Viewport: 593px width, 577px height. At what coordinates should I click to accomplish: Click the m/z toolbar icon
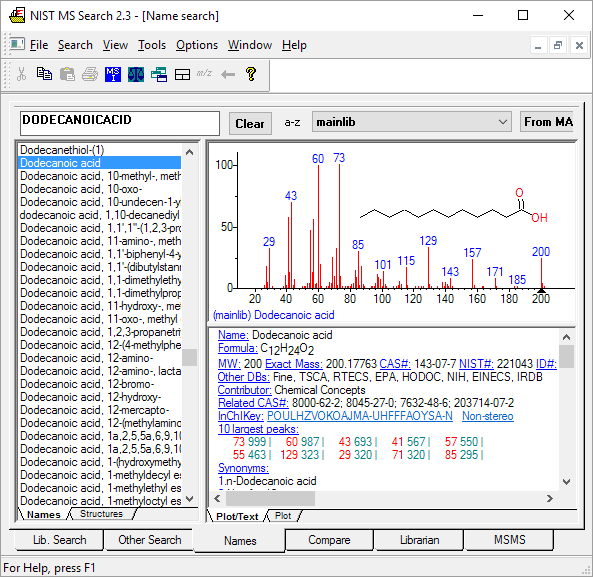click(204, 73)
